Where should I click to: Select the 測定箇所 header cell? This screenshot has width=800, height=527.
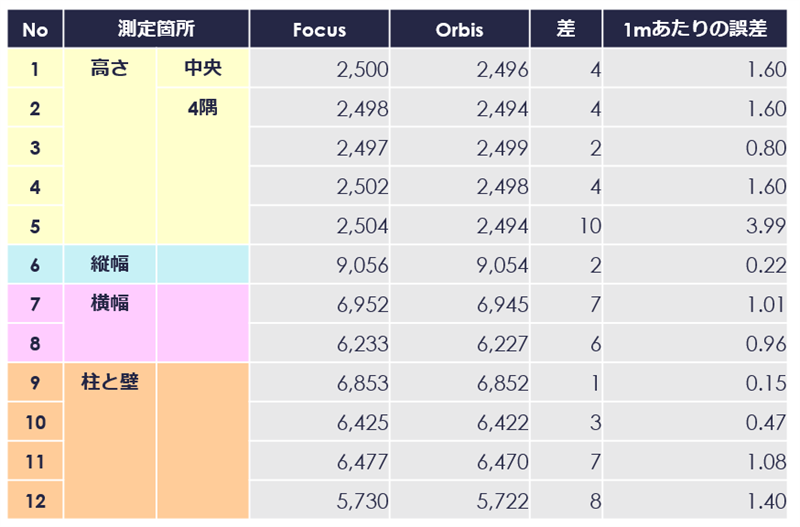coord(156,29)
